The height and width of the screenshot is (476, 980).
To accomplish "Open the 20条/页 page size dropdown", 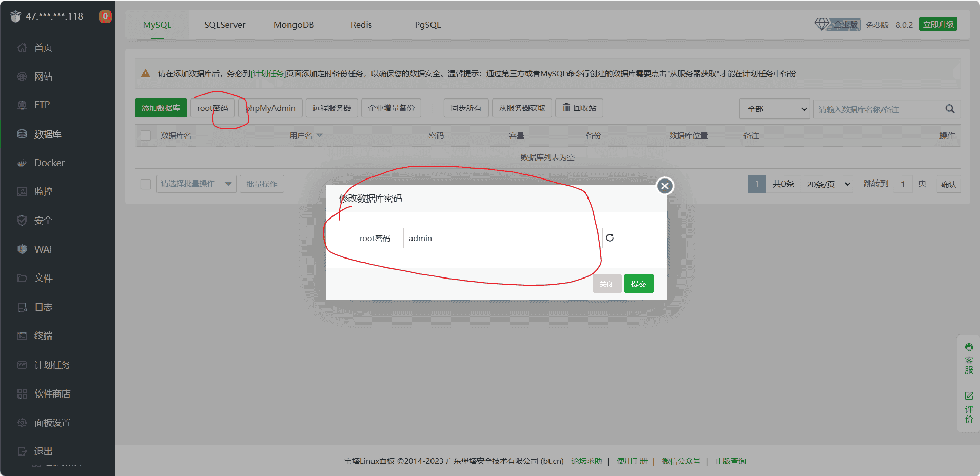I will 826,184.
